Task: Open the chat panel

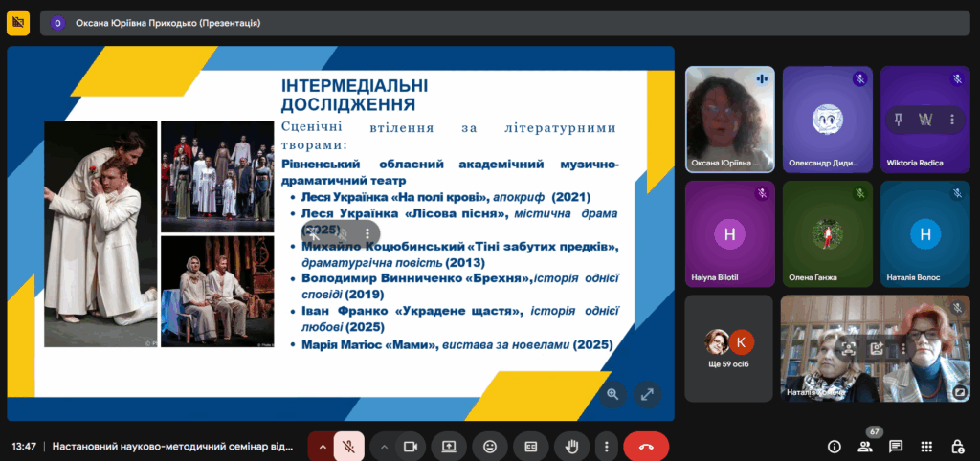Action: coord(896,446)
